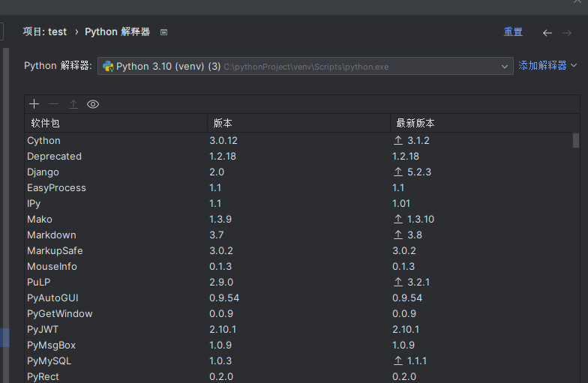Screen dimensions: 588x383
Task: Select the Mako package row
Action: point(298,219)
